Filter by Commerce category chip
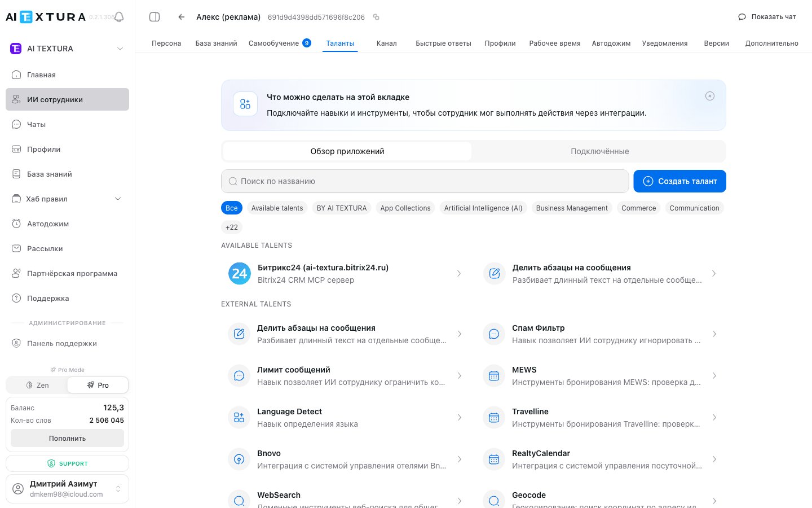 pos(638,208)
